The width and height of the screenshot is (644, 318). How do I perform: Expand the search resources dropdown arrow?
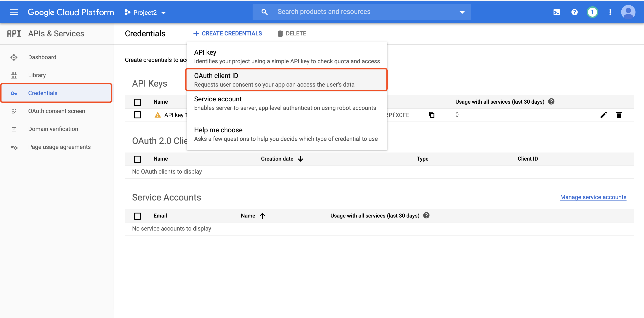pyautogui.click(x=462, y=12)
